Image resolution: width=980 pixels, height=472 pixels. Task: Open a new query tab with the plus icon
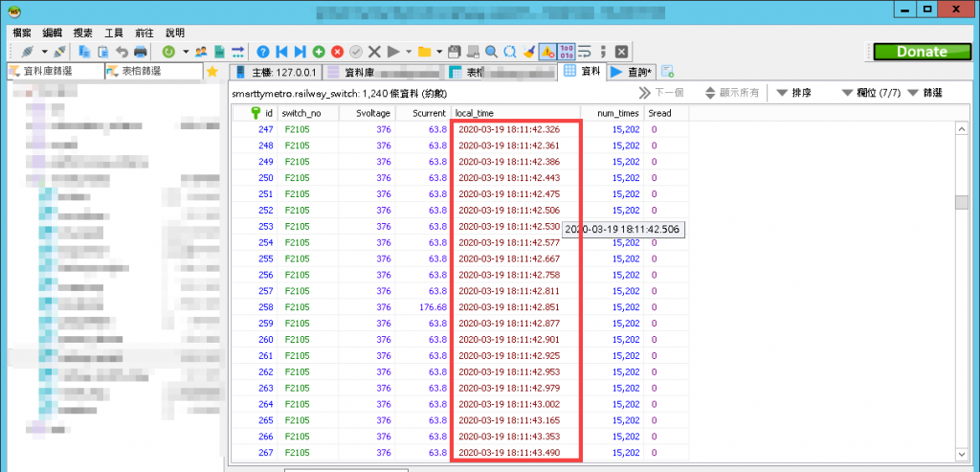pos(667,72)
